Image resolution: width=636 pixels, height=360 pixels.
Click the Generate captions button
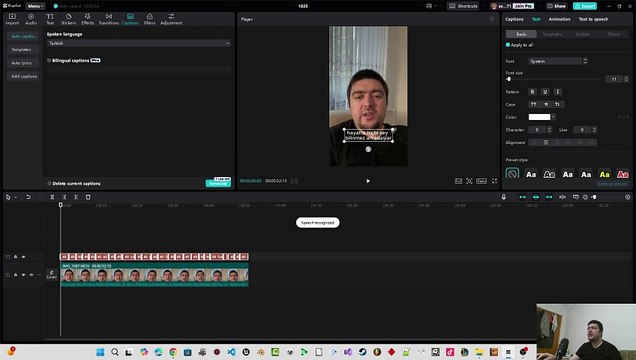(x=218, y=184)
